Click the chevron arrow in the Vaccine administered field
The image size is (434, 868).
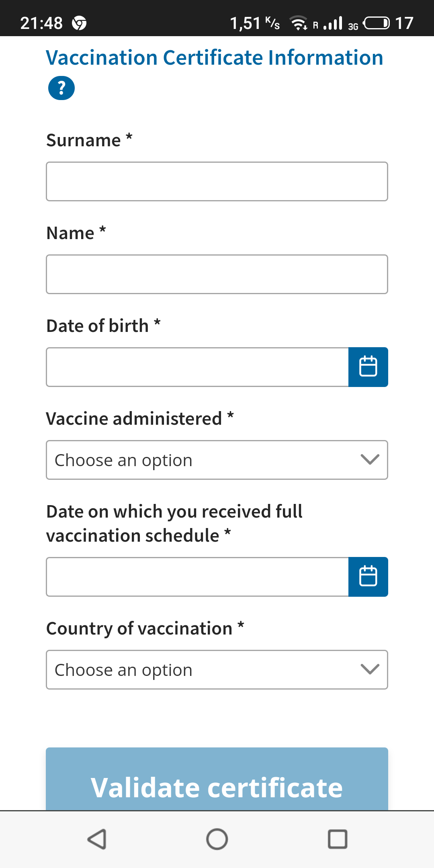pos(370,460)
